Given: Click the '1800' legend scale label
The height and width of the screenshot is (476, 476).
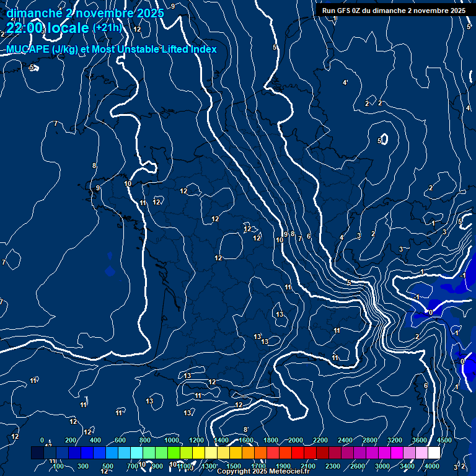Looking at the screenshot, I should pos(271,440).
